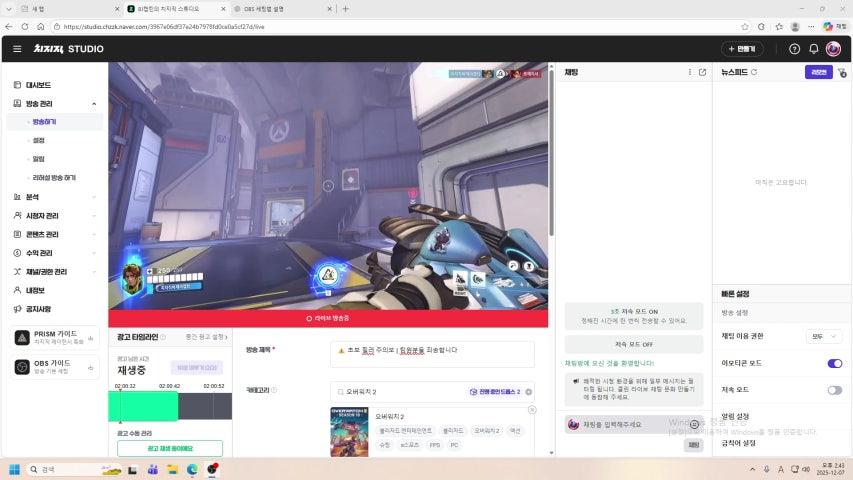Switch to the OBS 세팅법 설명 browser tab
This screenshot has width=853, height=480.
(281, 9)
